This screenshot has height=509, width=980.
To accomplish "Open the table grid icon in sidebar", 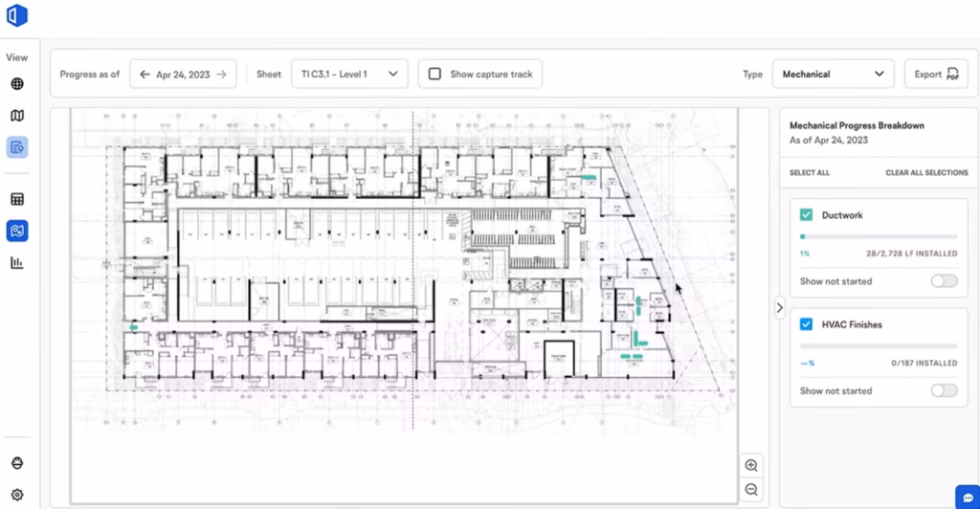I will (17, 199).
